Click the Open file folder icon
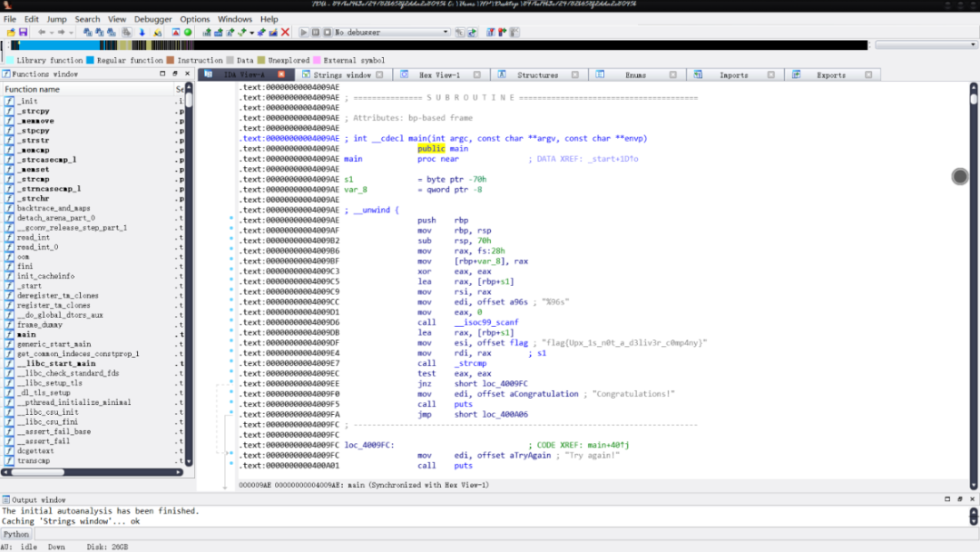 (10, 33)
